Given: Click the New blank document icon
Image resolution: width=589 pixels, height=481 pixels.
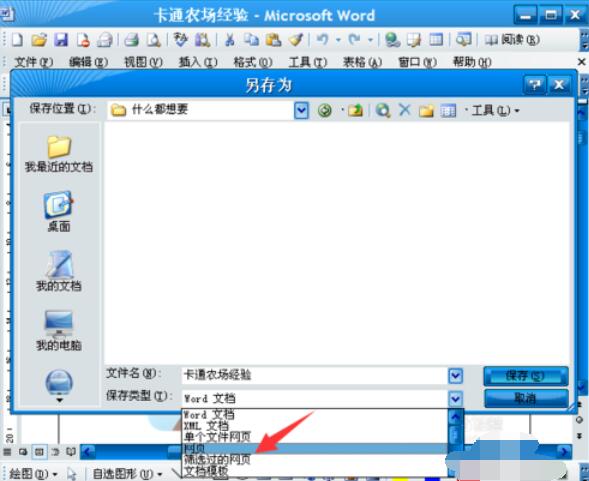Looking at the screenshot, I should (17, 39).
